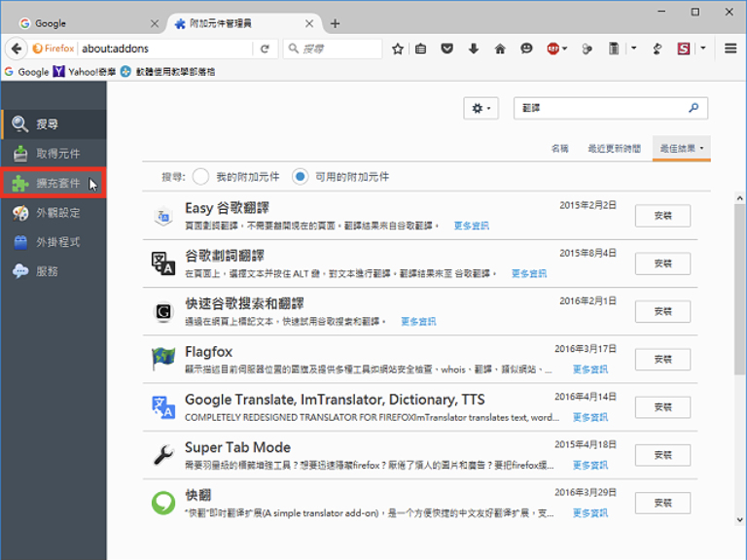Click the results list vertical scrollbar thumb

tap(739, 290)
